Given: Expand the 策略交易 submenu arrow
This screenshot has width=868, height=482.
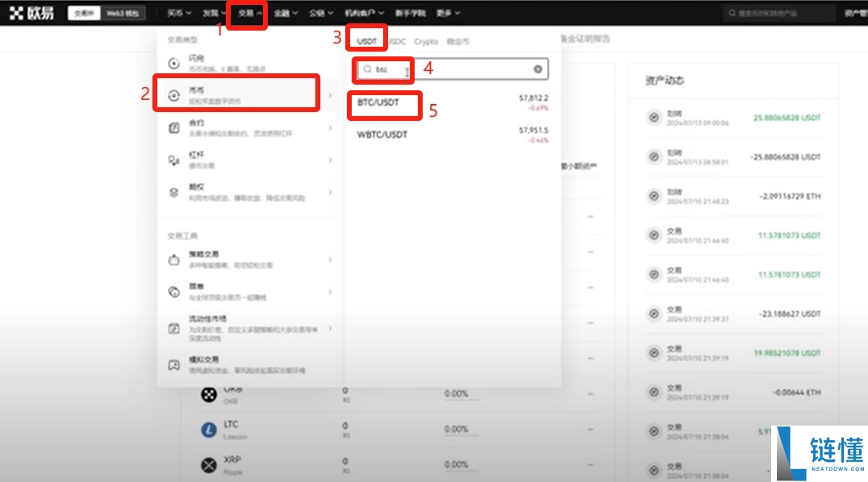Looking at the screenshot, I should coord(331,260).
